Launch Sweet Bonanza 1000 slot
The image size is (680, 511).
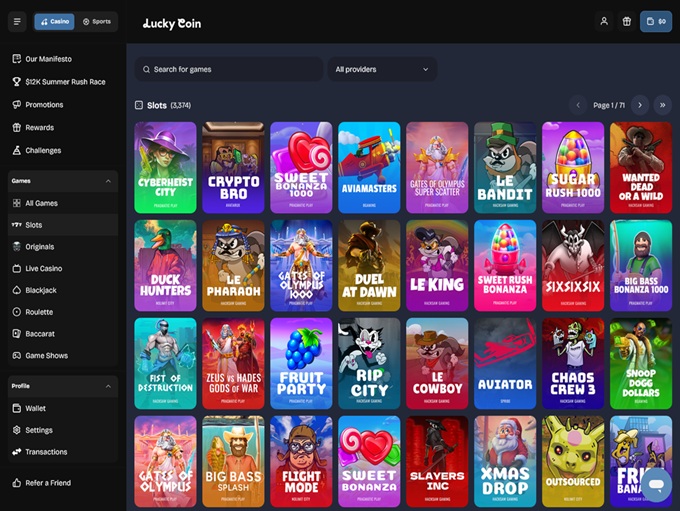(301, 167)
